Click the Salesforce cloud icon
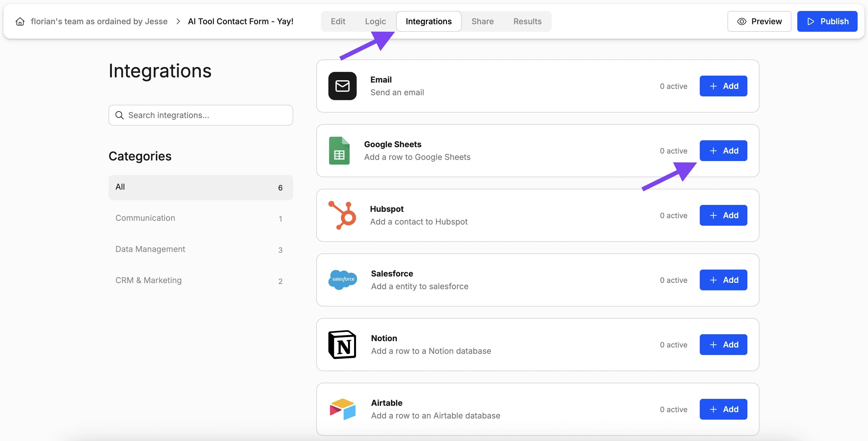 coord(342,280)
